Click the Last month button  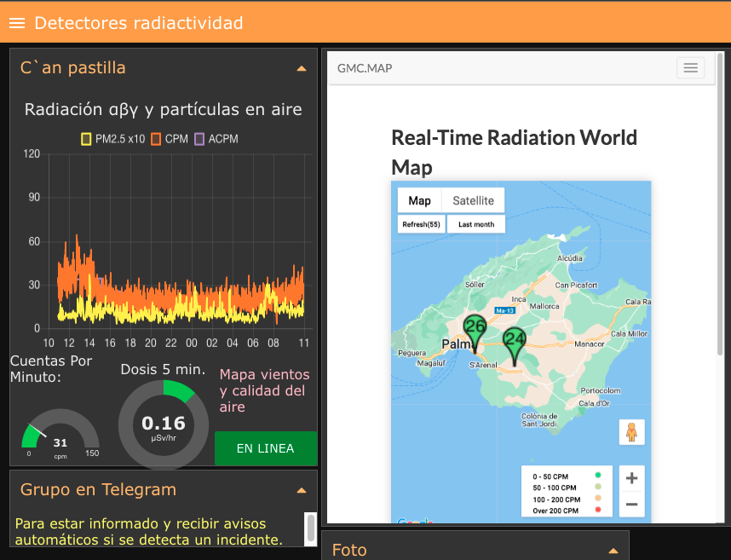point(476,224)
